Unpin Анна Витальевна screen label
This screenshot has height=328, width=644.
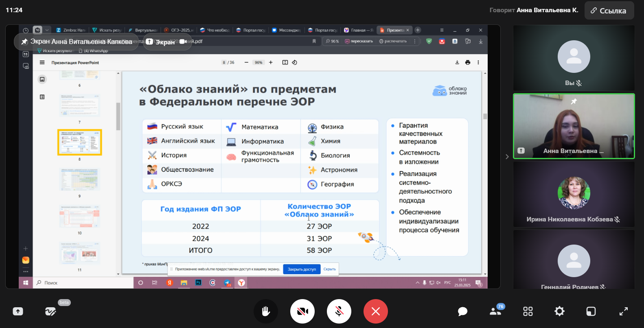pos(25,42)
